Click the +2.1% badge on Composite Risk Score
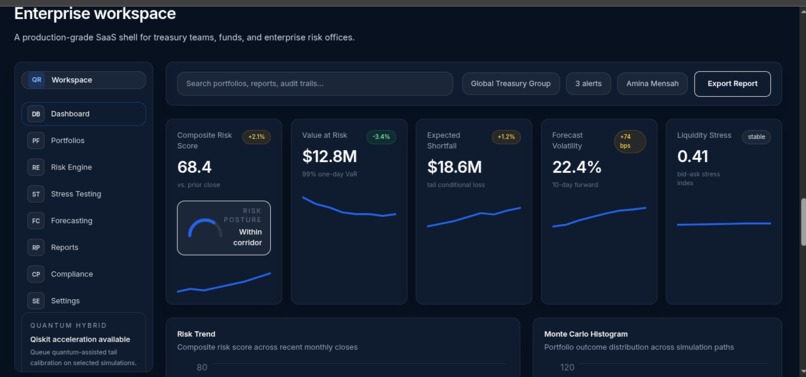This screenshot has height=377, width=806. (x=257, y=137)
